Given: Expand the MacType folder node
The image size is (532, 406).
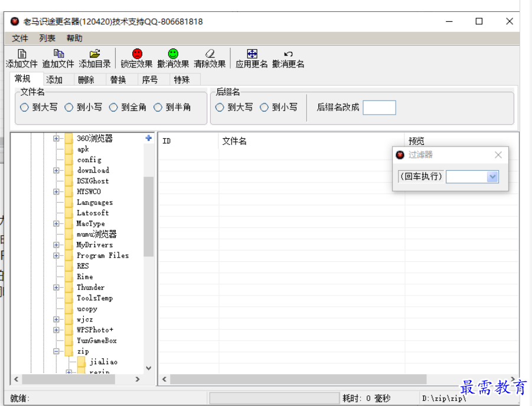Looking at the screenshot, I should coord(56,224).
